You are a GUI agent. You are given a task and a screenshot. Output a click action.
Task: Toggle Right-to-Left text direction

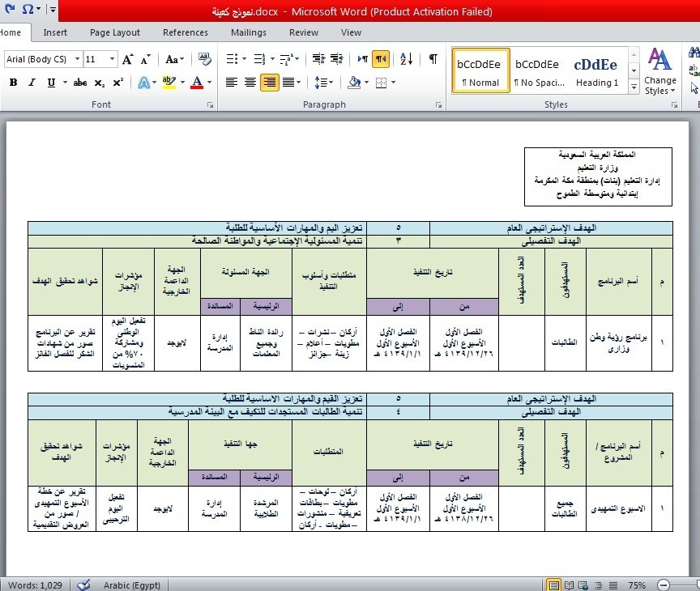pos(381,59)
